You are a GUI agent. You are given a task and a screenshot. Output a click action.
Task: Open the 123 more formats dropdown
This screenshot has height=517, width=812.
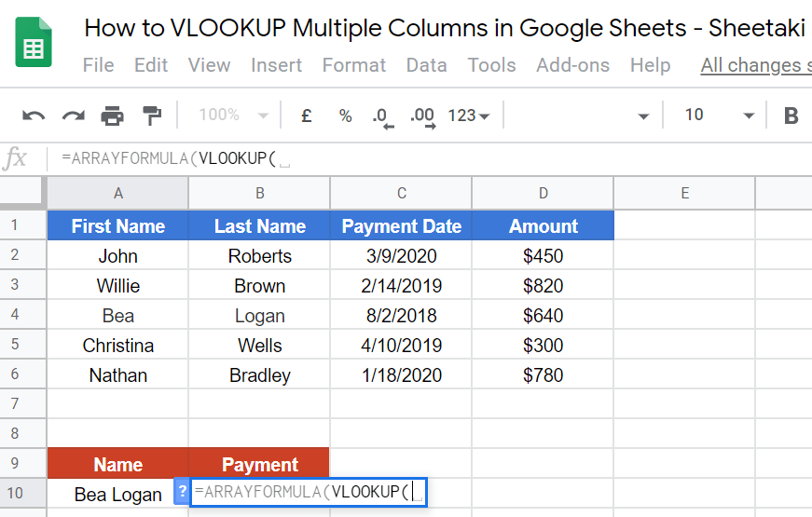[x=469, y=116]
